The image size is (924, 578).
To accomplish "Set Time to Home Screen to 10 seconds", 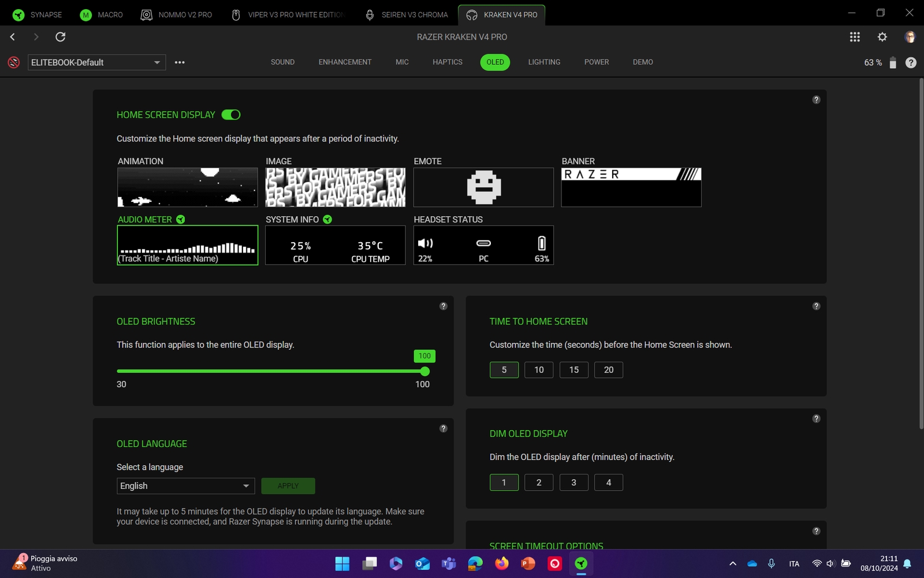I will tap(539, 370).
